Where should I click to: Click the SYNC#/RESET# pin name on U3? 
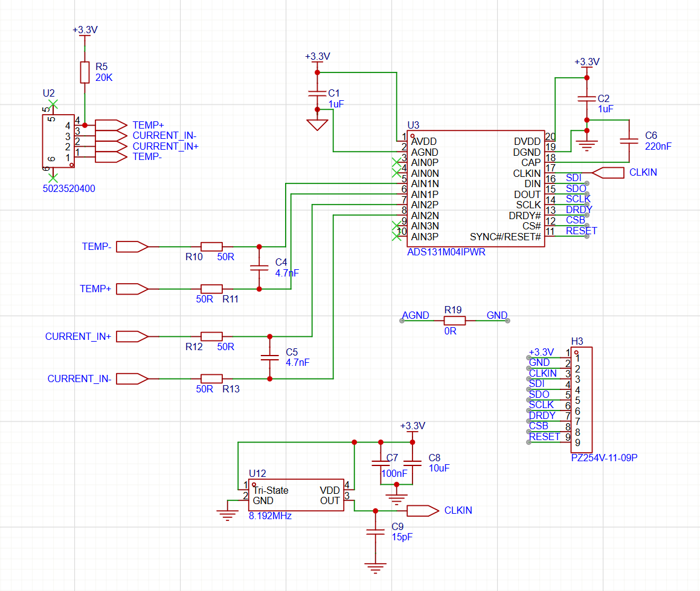tap(506, 237)
